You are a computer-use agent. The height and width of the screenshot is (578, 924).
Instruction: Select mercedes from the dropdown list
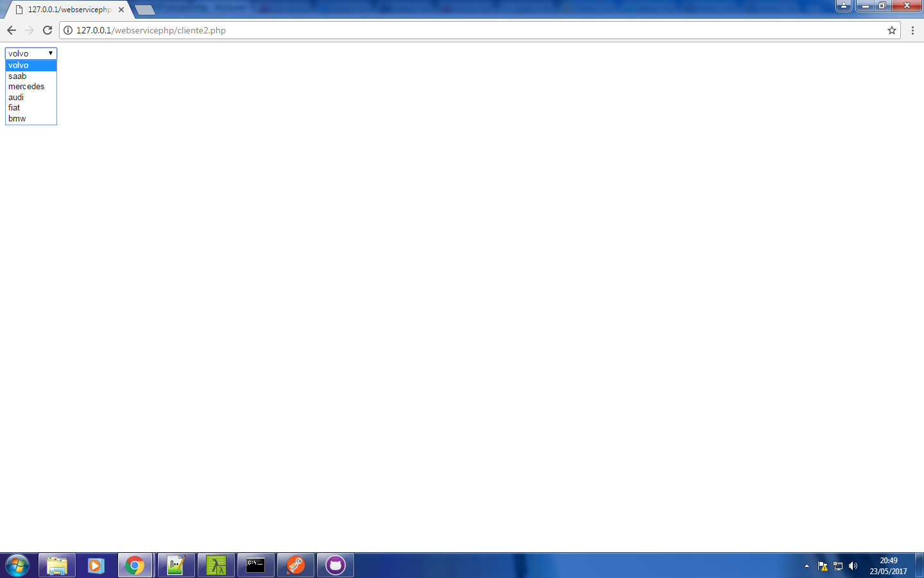click(x=31, y=87)
